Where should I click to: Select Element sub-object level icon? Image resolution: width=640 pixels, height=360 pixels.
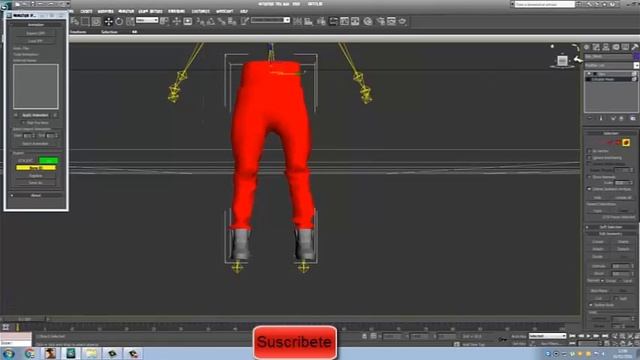coord(626,142)
